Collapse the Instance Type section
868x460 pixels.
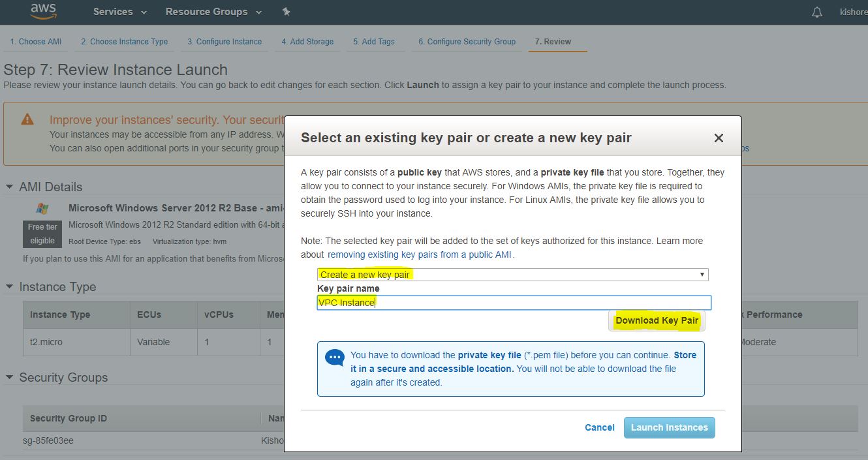10,287
